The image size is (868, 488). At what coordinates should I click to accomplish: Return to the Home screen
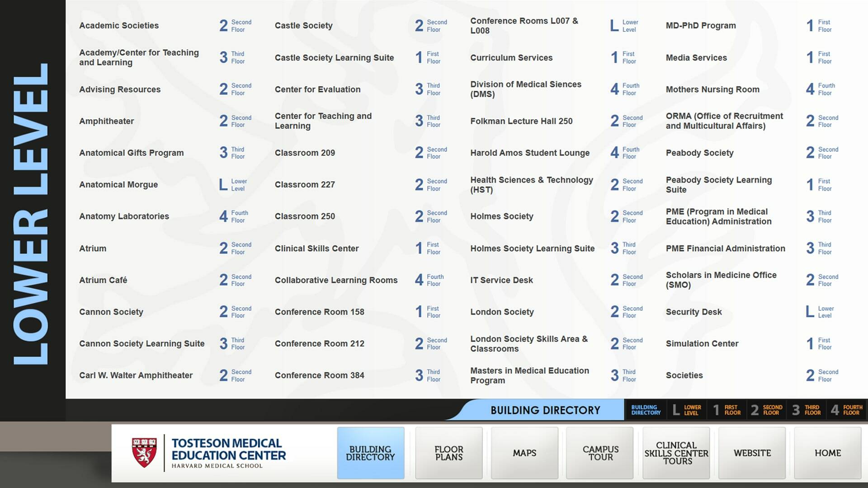click(827, 453)
